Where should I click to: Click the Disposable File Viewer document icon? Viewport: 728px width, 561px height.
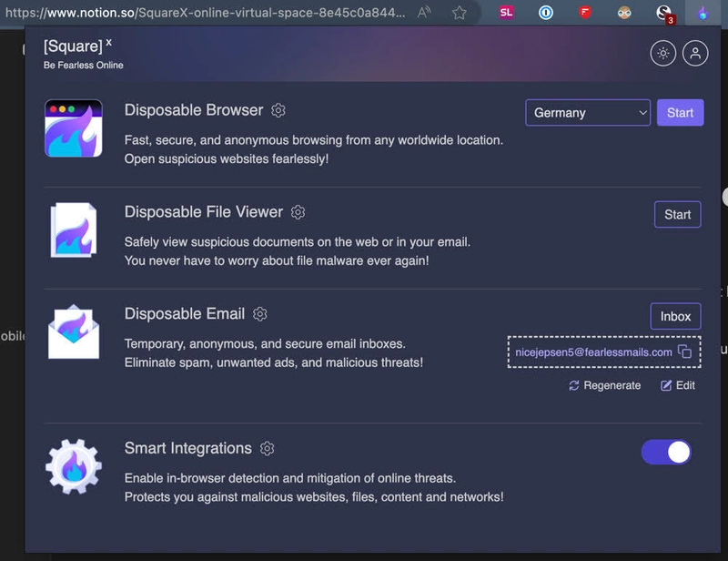pyautogui.click(x=74, y=230)
